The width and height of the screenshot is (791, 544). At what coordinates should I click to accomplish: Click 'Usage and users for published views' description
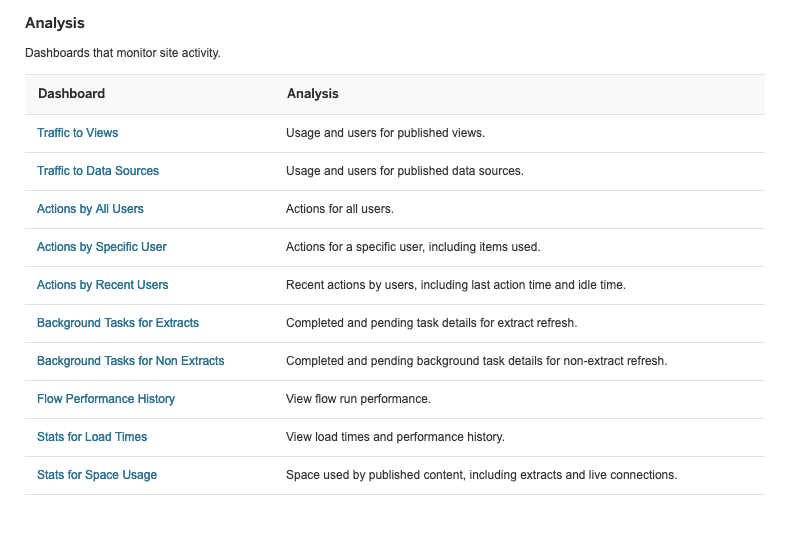[385, 133]
